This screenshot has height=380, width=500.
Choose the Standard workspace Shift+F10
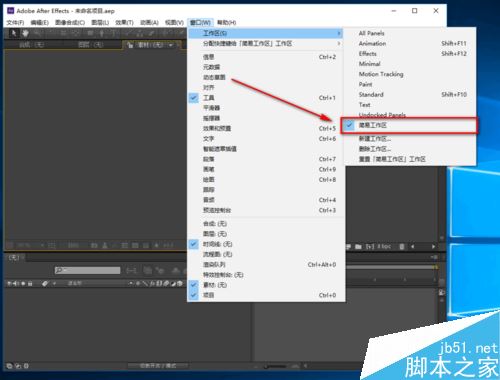pyautogui.click(x=410, y=95)
